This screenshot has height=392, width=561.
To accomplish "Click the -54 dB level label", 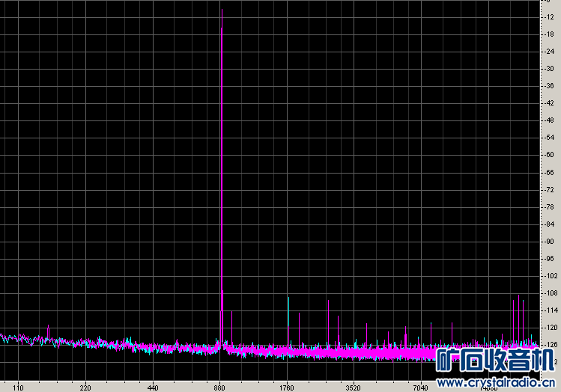I will [550, 138].
